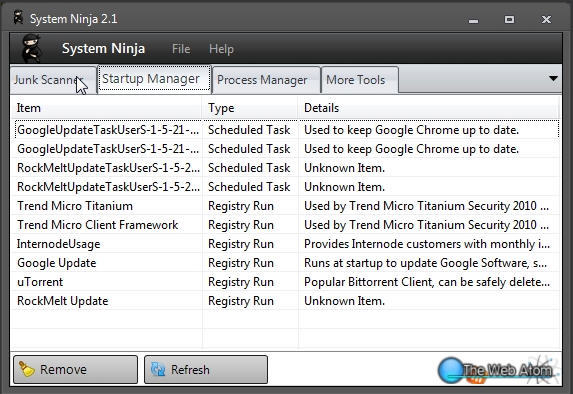573x394 pixels.
Task: Select the Trend Micro Client Framework item
Action: point(98,225)
